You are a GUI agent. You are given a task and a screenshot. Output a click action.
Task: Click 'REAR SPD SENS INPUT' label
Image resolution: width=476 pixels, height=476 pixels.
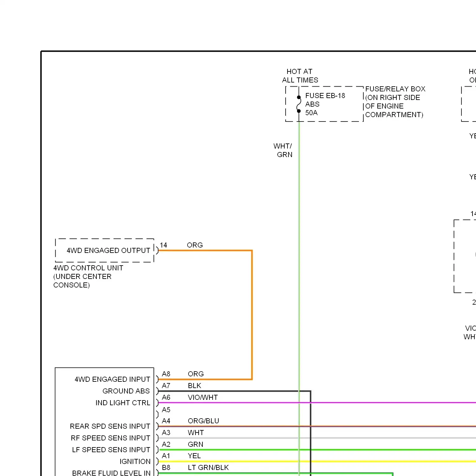(x=110, y=426)
